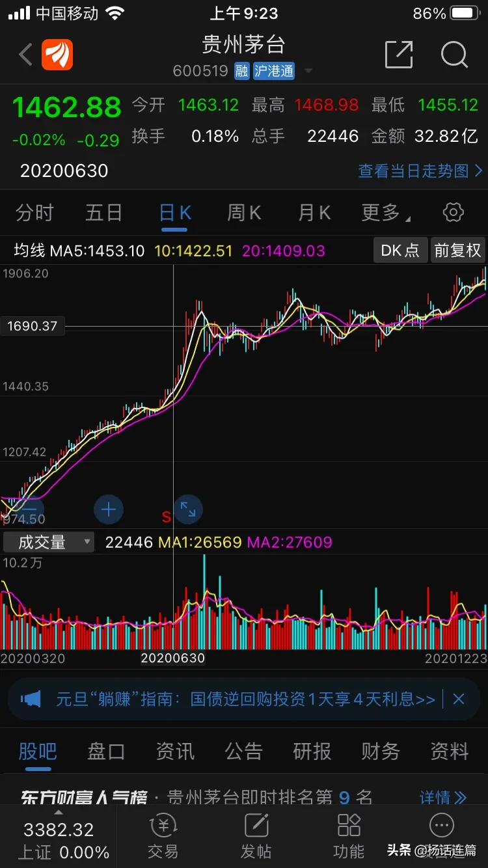This screenshot has height=868, width=488.
Task: Open the 研报 research tab
Action: (x=312, y=752)
